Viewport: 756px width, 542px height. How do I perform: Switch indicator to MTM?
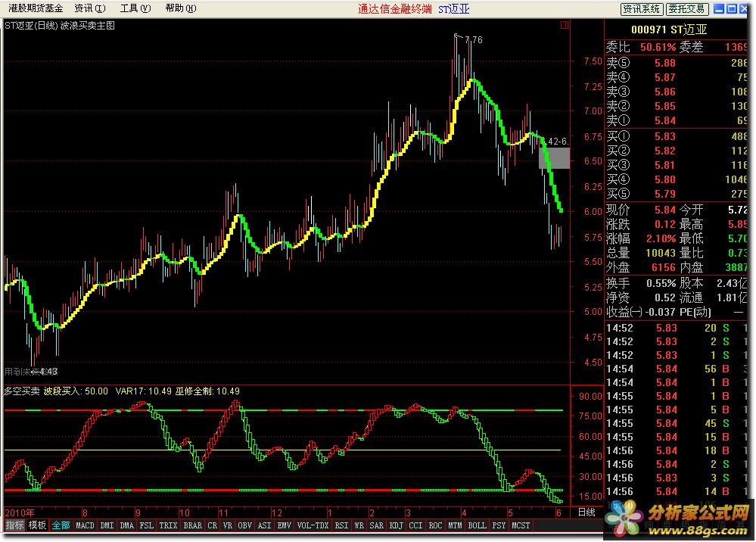(455, 525)
